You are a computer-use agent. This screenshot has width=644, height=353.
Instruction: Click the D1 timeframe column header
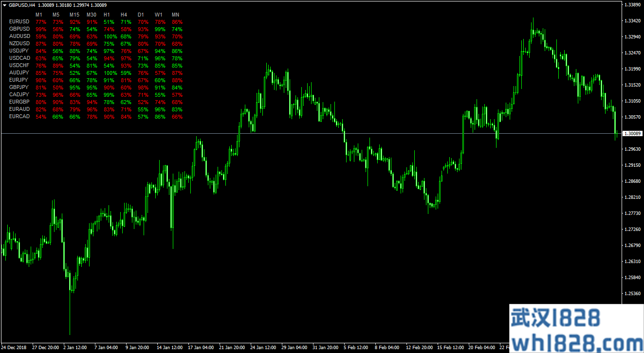pos(141,15)
